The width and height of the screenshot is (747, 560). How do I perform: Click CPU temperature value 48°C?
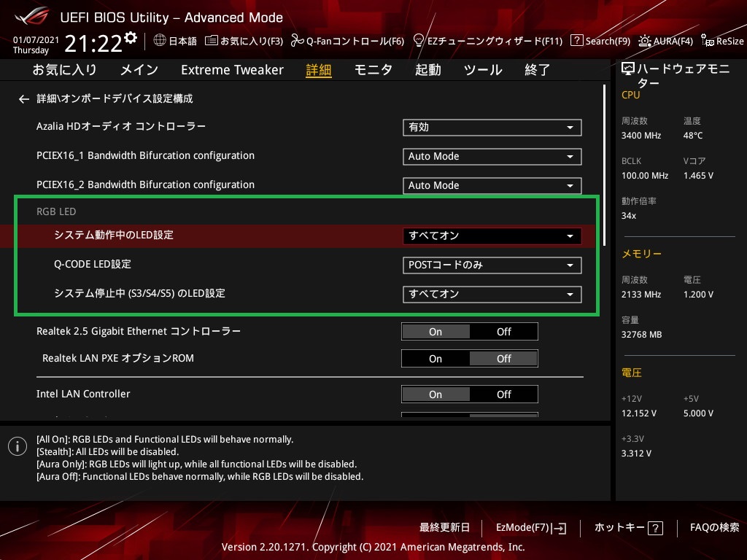click(693, 136)
